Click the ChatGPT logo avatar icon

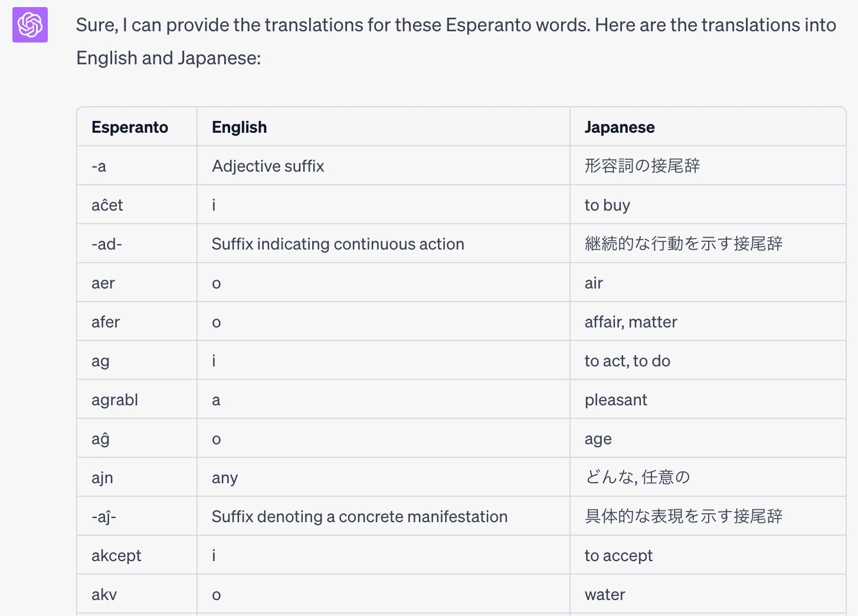pyautogui.click(x=30, y=25)
